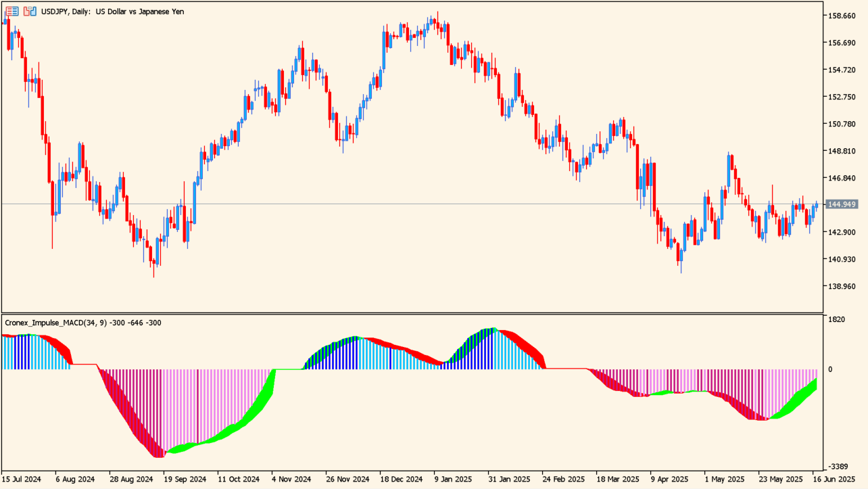Click the 31 Jan 2025 date label
868x489 pixels.
pos(508,479)
